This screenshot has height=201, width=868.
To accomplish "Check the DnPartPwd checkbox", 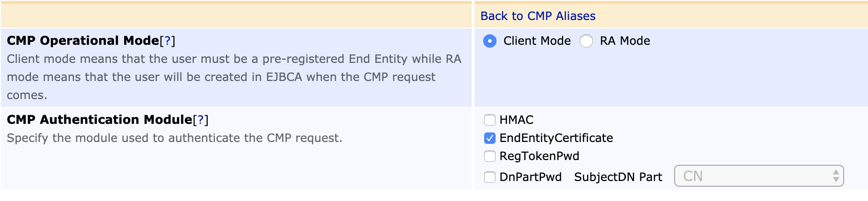I will tap(490, 177).
